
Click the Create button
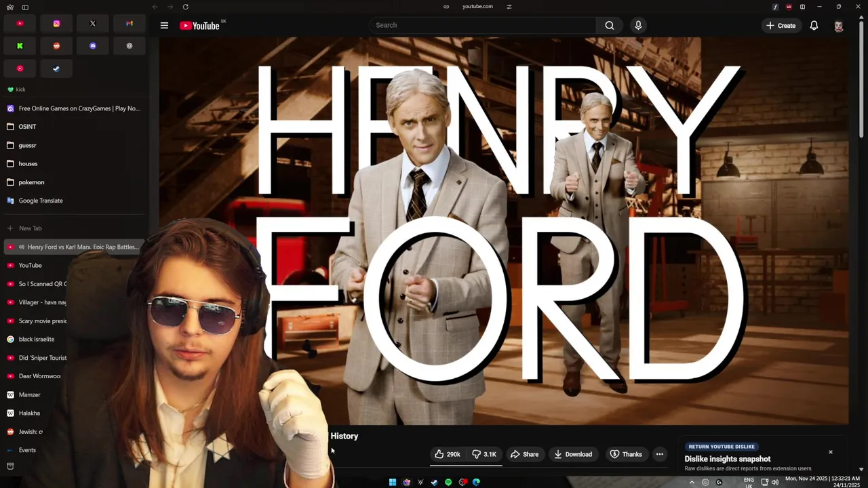point(781,26)
